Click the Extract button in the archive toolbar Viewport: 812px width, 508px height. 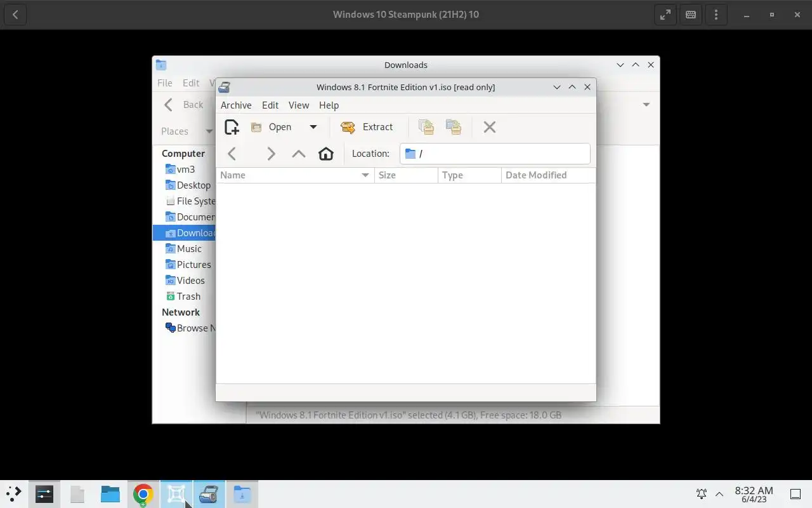[x=367, y=127]
